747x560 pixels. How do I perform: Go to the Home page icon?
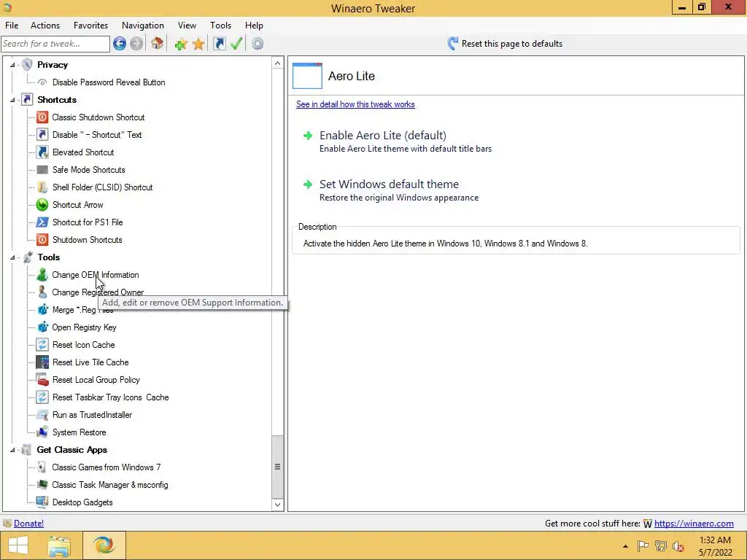[x=158, y=44]
